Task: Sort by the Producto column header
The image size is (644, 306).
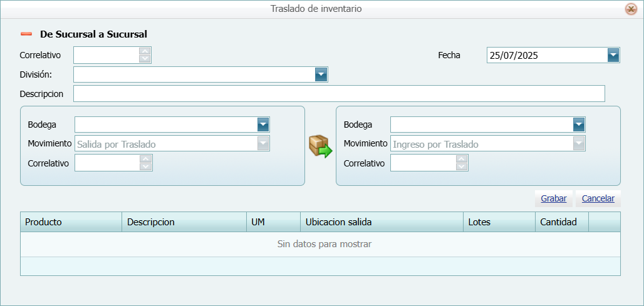Action: (x=71, y=222)
